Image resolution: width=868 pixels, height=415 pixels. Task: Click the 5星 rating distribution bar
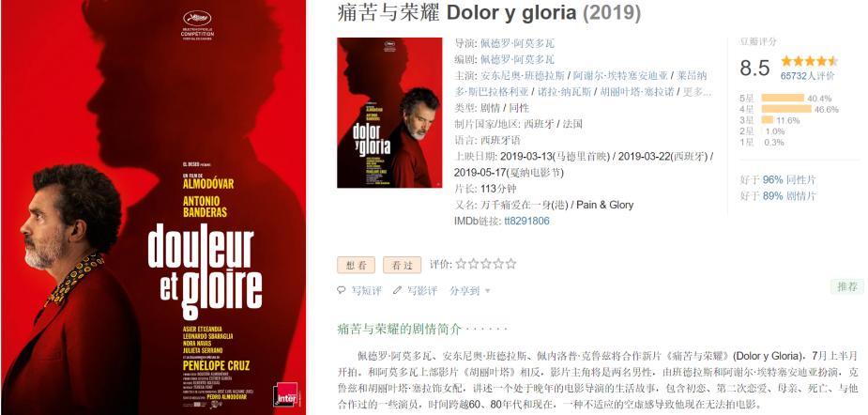click(x=783, y=98)
